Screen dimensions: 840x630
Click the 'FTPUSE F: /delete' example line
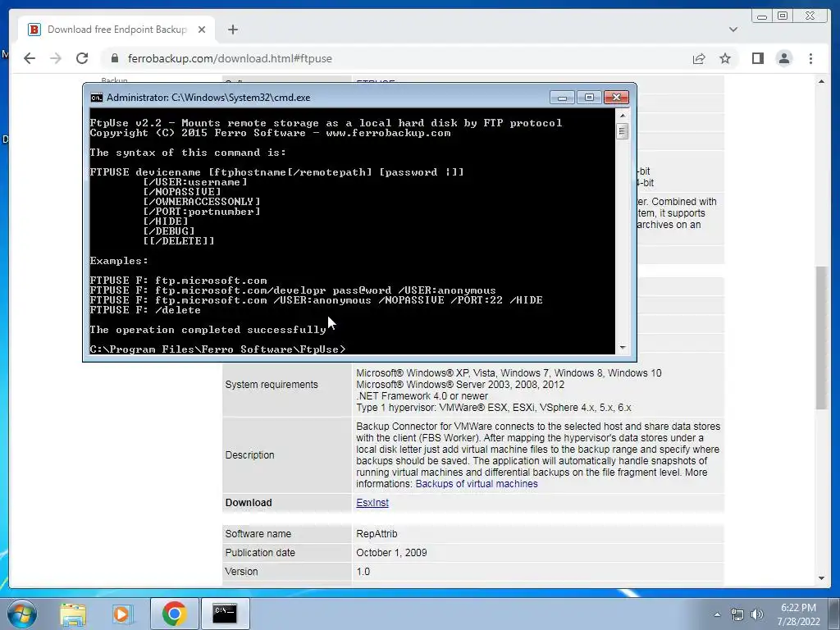(145, 309)
